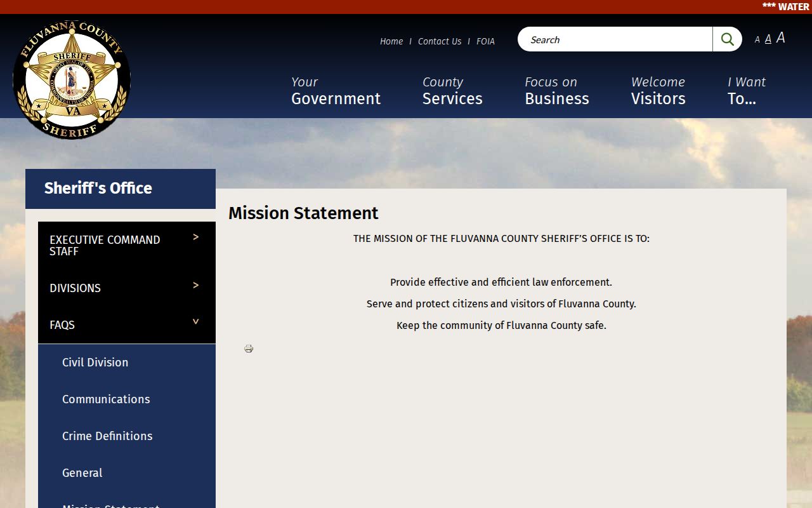Expand the Divisions submenu arrow
The image size is (812, 508).
pyautogui.click(x=196, y=285)
